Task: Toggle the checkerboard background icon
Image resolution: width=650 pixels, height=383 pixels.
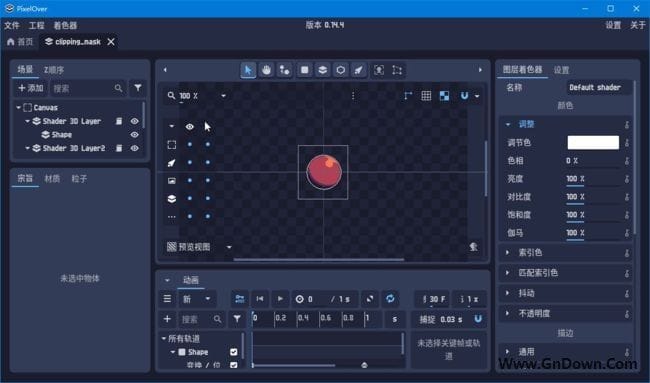Action: pos(444,96)
